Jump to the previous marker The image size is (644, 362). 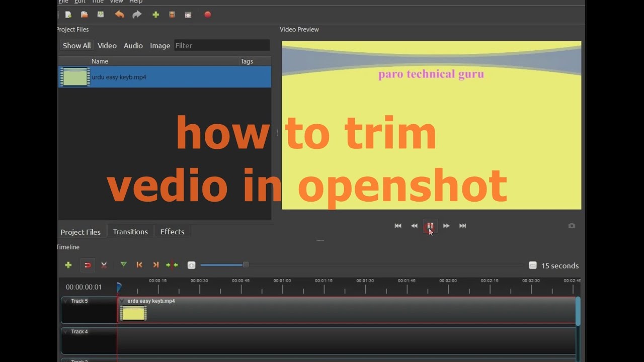point(139,264)
